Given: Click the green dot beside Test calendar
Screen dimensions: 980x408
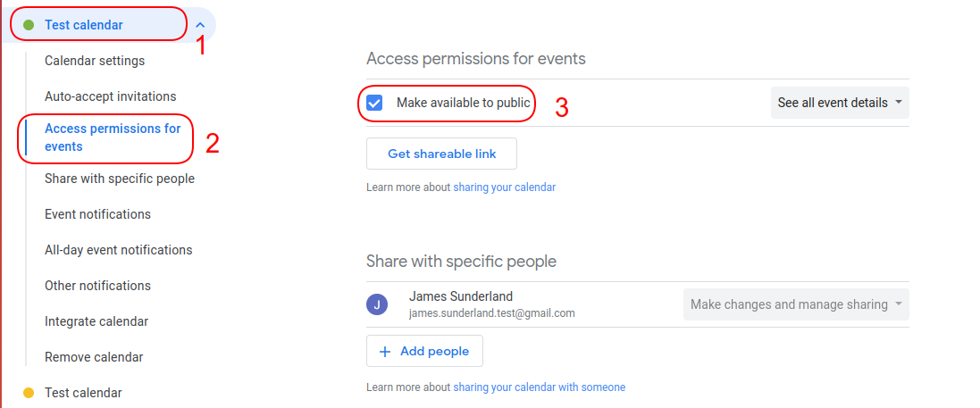Looking at the screenshot, I should 28,25.
